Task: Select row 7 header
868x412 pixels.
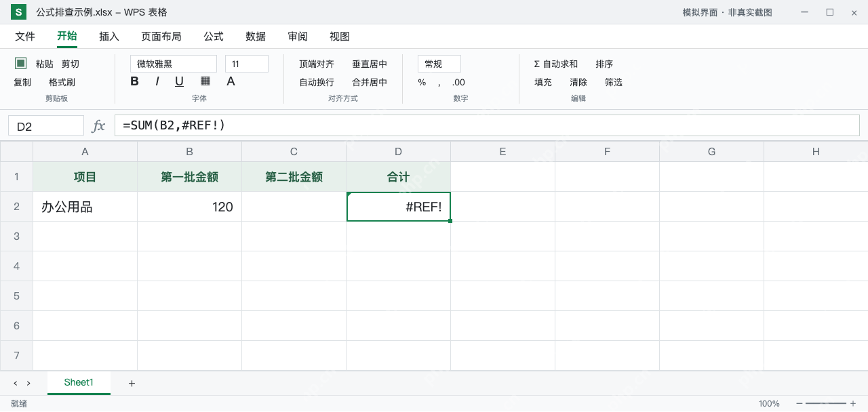Action: [16, 356]
